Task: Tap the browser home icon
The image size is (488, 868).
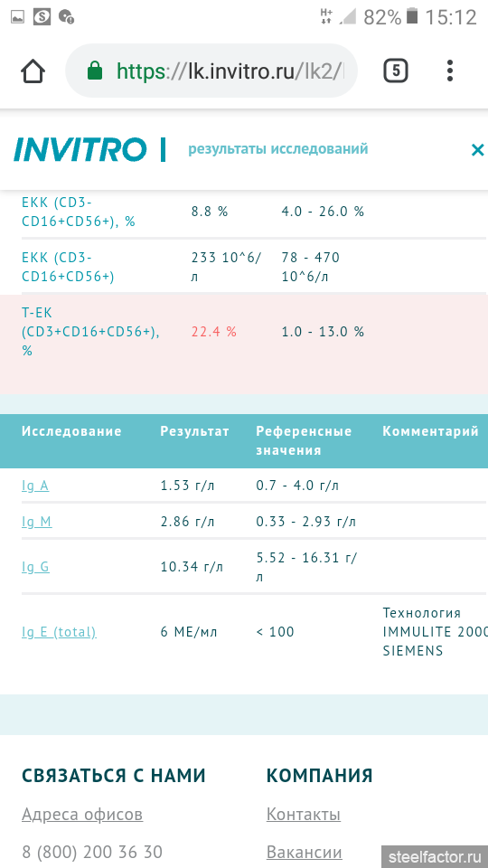Action: coord(33,71)
